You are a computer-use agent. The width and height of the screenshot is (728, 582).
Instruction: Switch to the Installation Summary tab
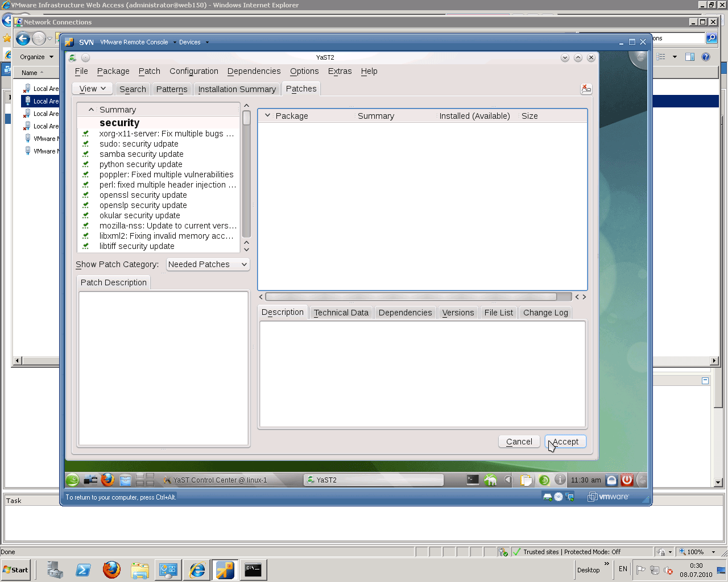237,89
